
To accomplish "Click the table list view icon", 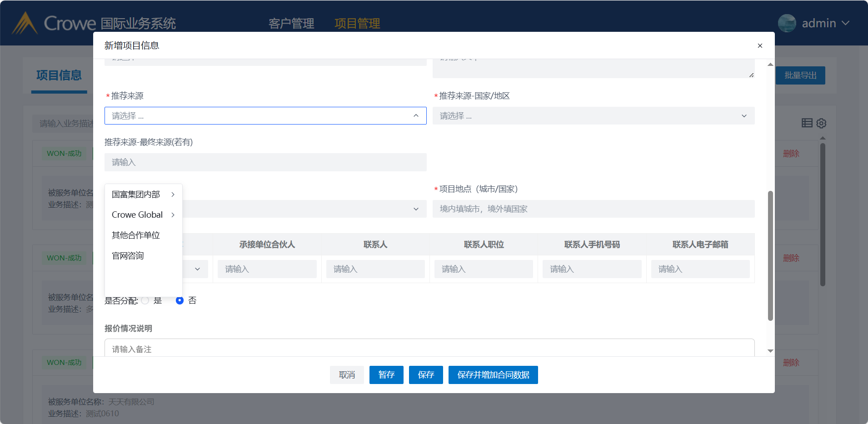I will click(807, 123).
